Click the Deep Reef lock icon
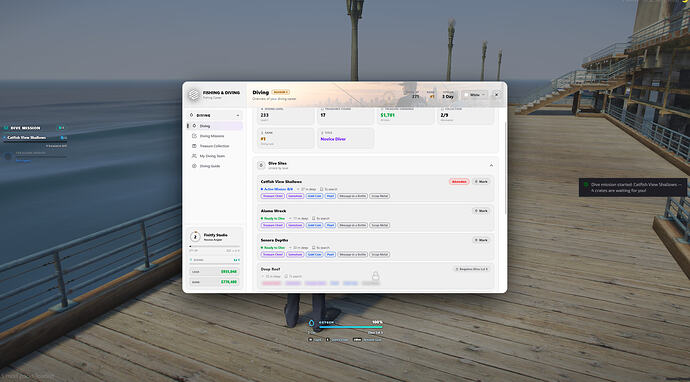This screenshot has height=382, width=690. [x=375, y=276]
